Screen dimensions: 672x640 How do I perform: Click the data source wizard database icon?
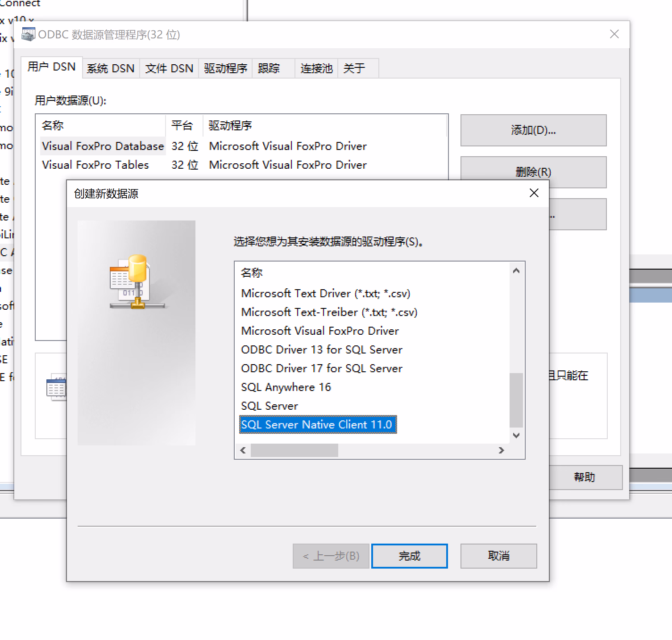[x=135, y=282]
